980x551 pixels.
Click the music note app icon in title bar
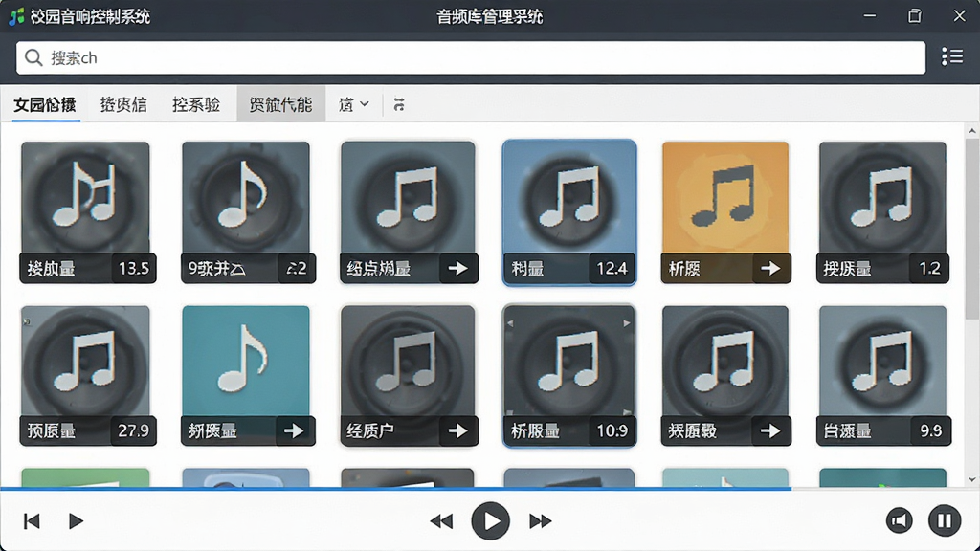[17, 16]
